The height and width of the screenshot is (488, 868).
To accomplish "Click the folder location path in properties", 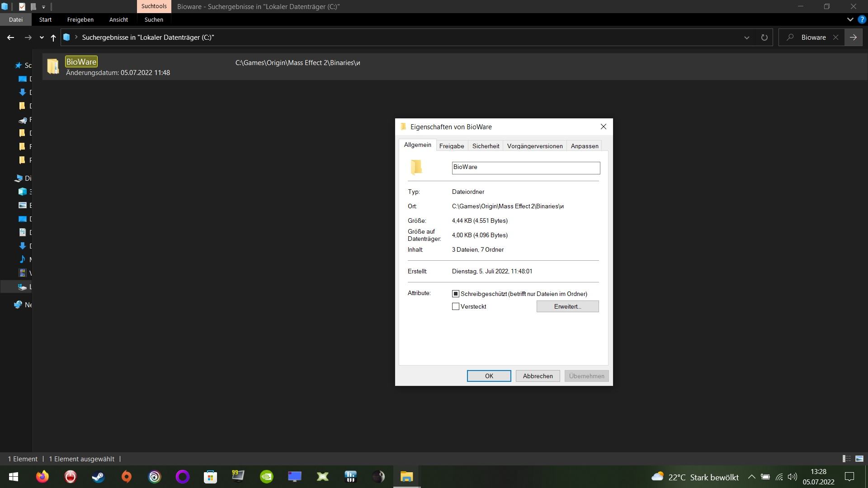I will (x=508, y=206).
